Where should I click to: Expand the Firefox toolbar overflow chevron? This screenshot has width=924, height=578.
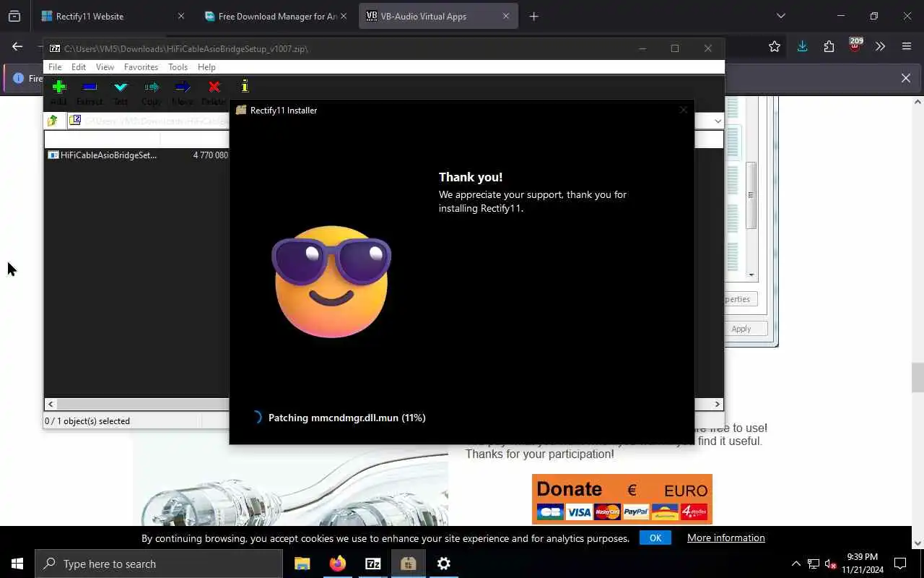coord(880,47)
